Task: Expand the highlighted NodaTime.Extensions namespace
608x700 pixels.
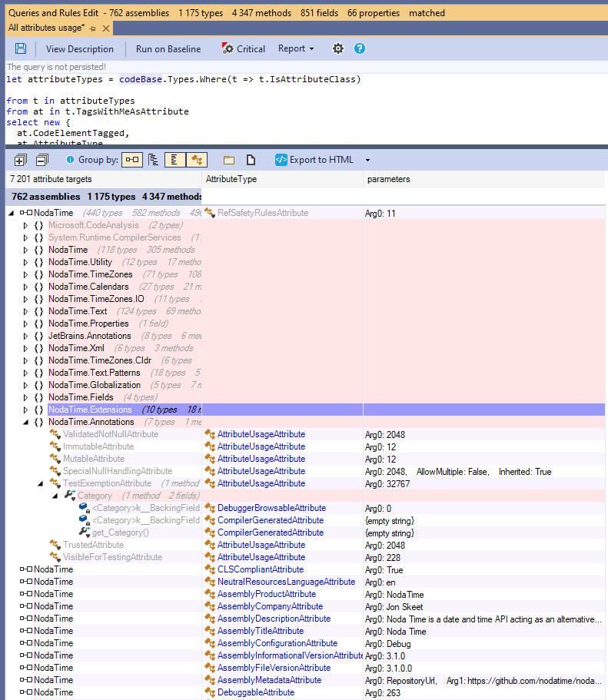Action: click(x=26, y=410)
